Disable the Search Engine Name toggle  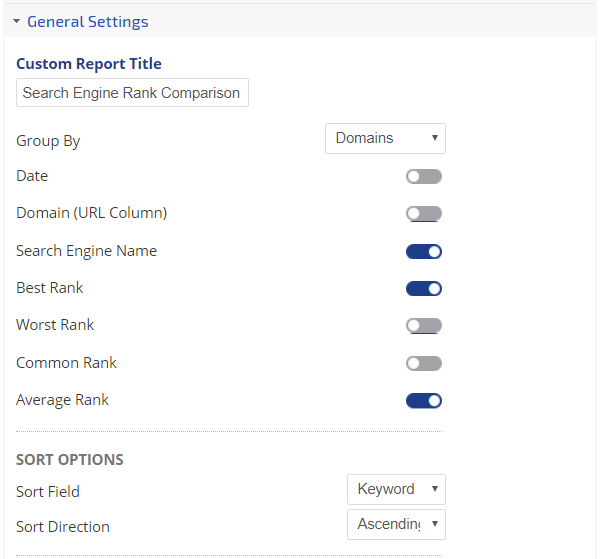424,252
